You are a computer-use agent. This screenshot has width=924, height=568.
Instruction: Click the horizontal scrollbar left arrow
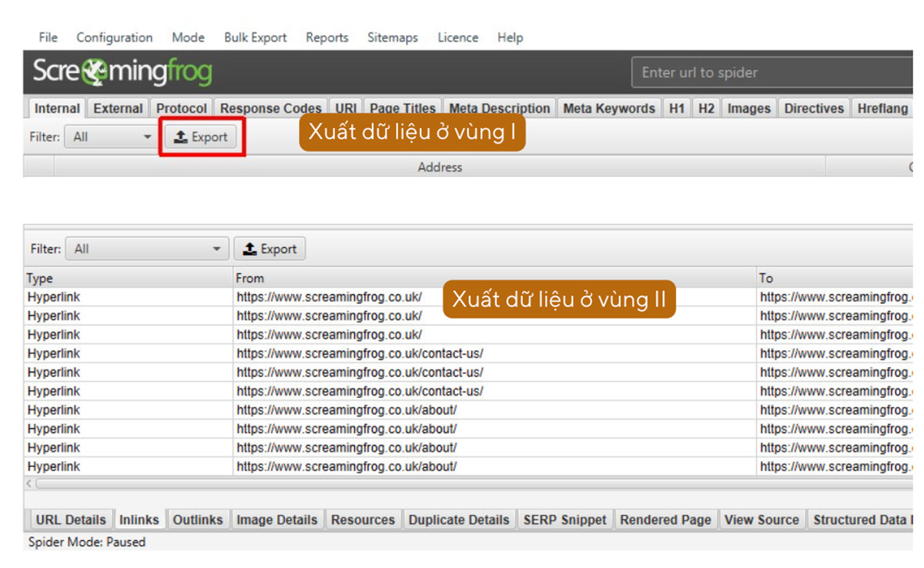pyautogui.click(x=30, y=483)
